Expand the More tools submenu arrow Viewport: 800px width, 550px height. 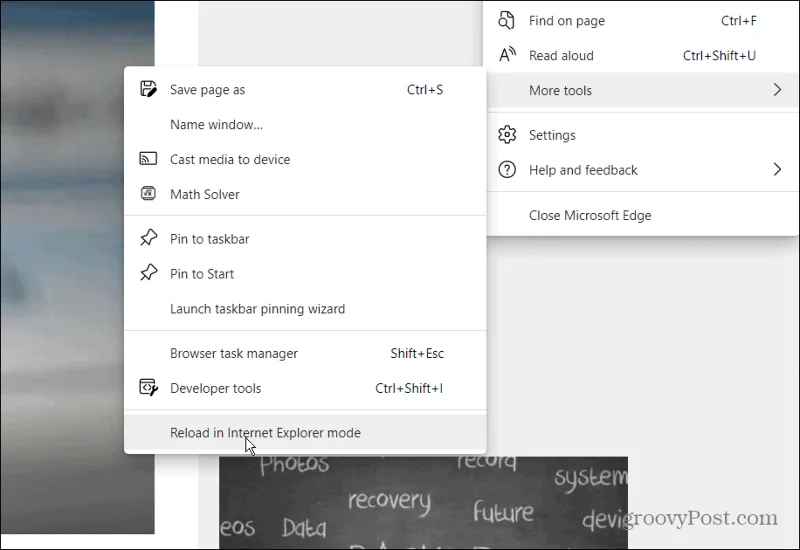777,90
